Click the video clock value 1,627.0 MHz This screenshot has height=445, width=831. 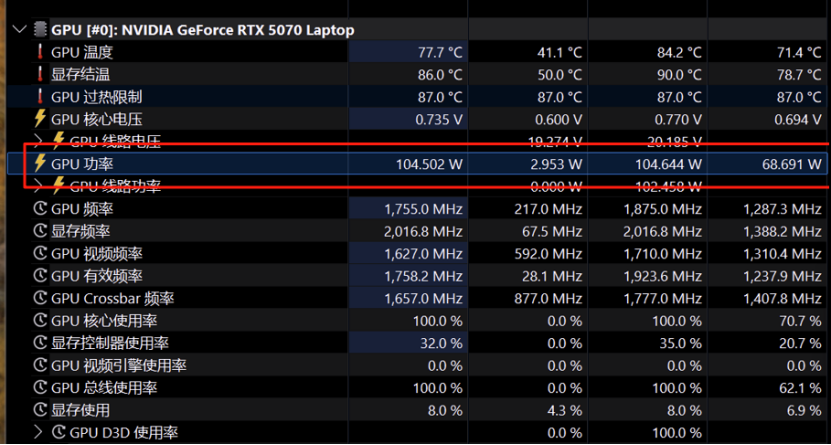424,254
